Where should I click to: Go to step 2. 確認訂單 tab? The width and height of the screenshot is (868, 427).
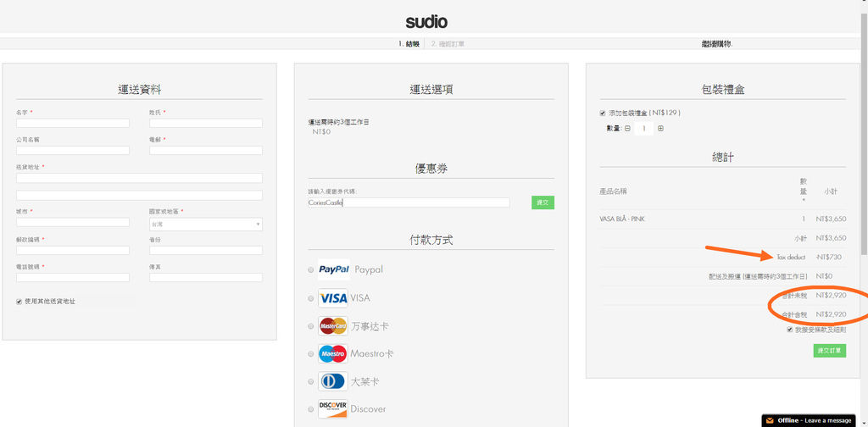tap(448, 44)
